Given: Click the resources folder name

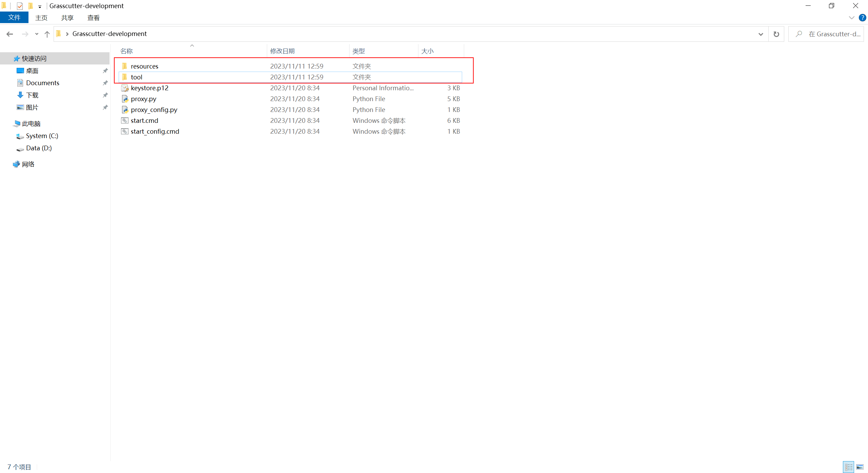Looking at the screenshot, I should (144, 67).
